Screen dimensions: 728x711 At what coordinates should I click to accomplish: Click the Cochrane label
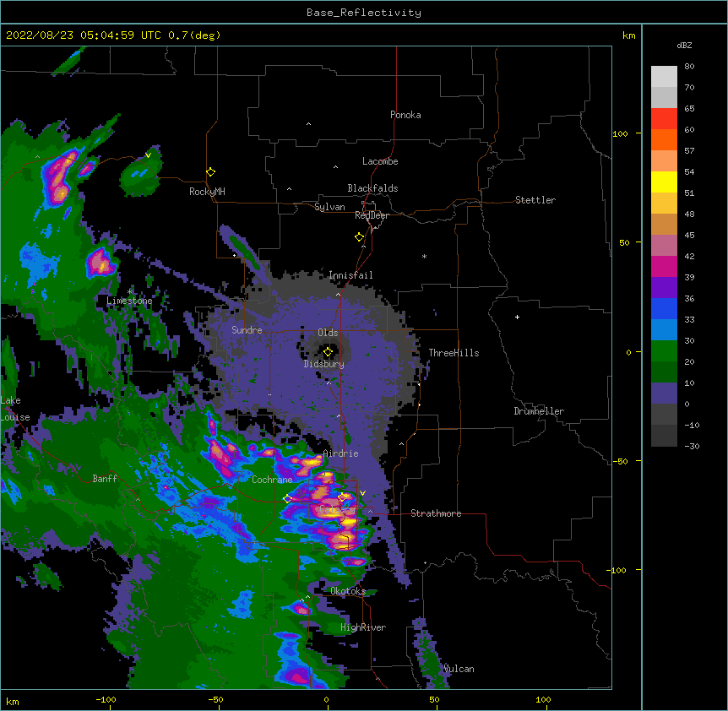point(272,480)
